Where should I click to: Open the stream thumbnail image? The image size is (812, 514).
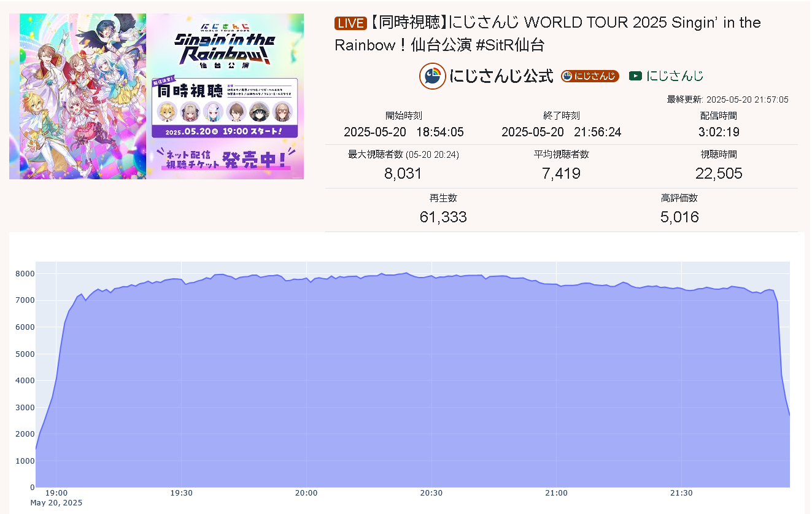[157, 96]
